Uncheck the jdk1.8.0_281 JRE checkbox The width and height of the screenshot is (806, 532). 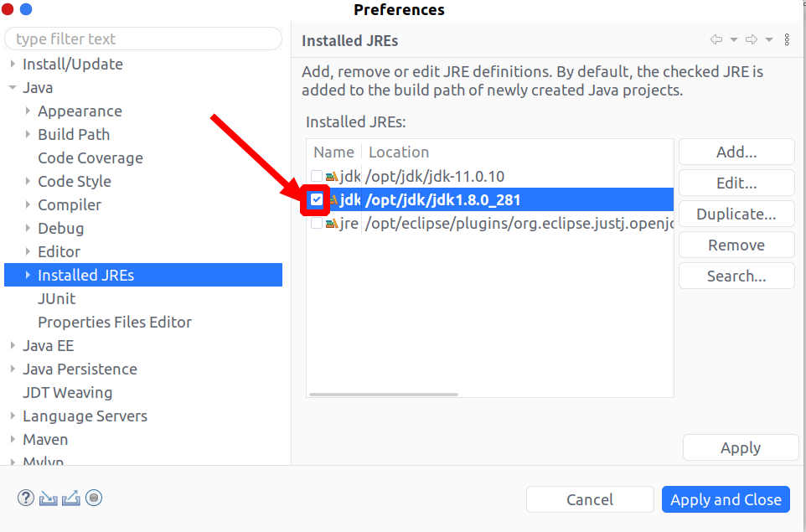click(317, 199)
